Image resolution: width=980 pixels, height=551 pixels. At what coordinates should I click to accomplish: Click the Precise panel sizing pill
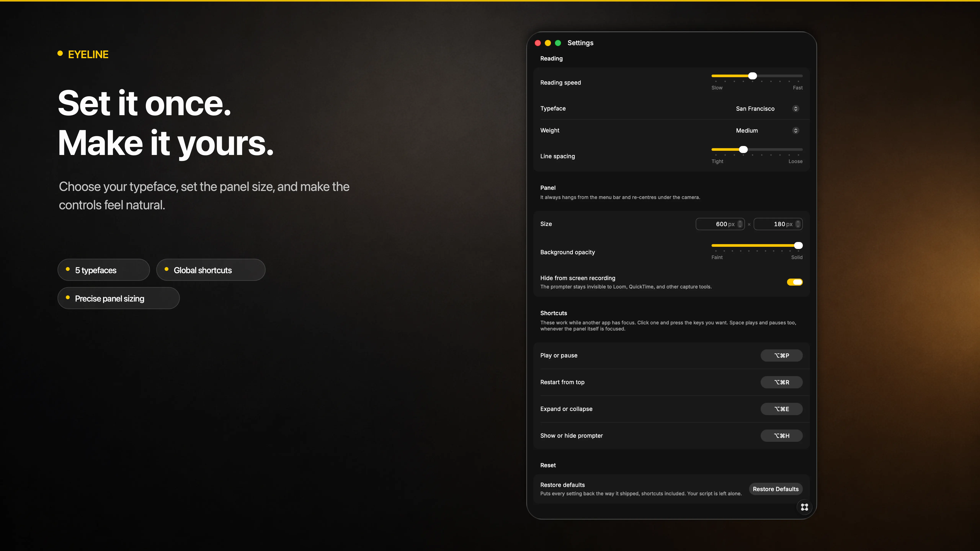pyautogui.click(x=118, y=298)
